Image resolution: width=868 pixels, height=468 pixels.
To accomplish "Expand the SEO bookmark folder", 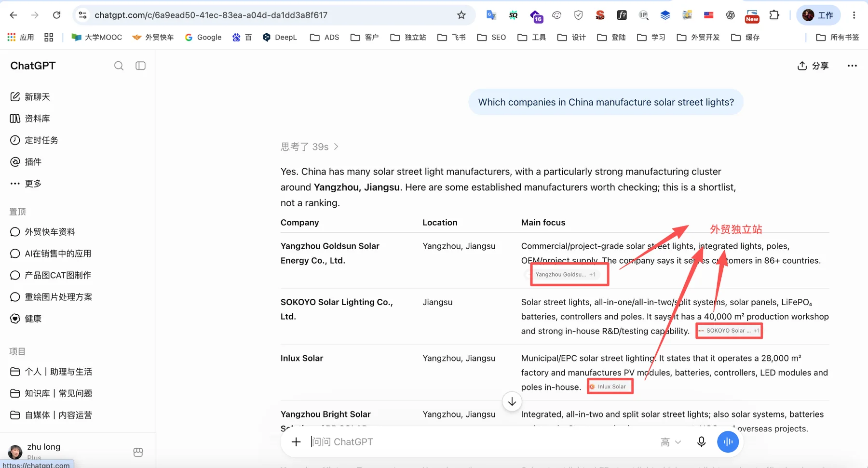I will tap(491, 37).
